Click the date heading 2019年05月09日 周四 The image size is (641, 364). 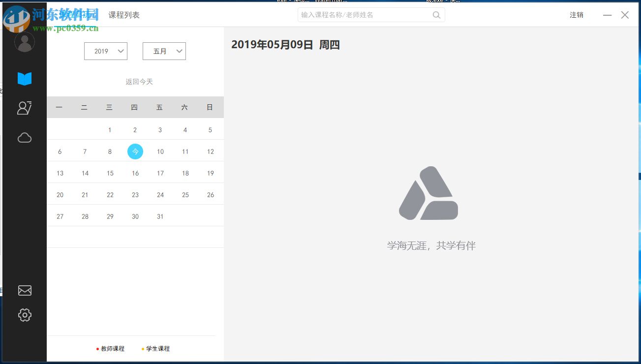pos(286,45)
